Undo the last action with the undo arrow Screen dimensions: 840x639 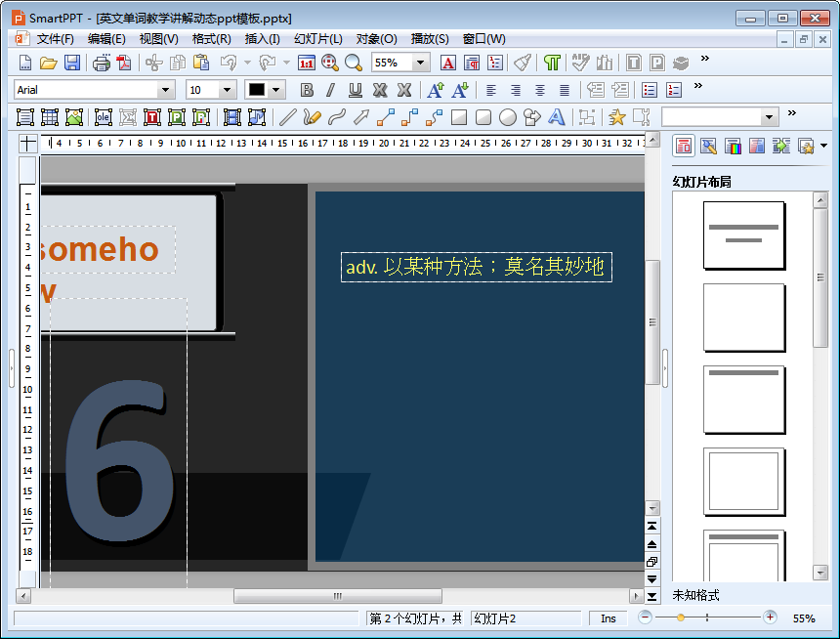229,63
